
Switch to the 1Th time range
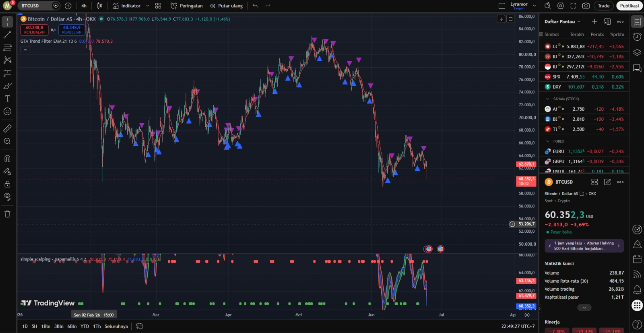tap(97, 326)
